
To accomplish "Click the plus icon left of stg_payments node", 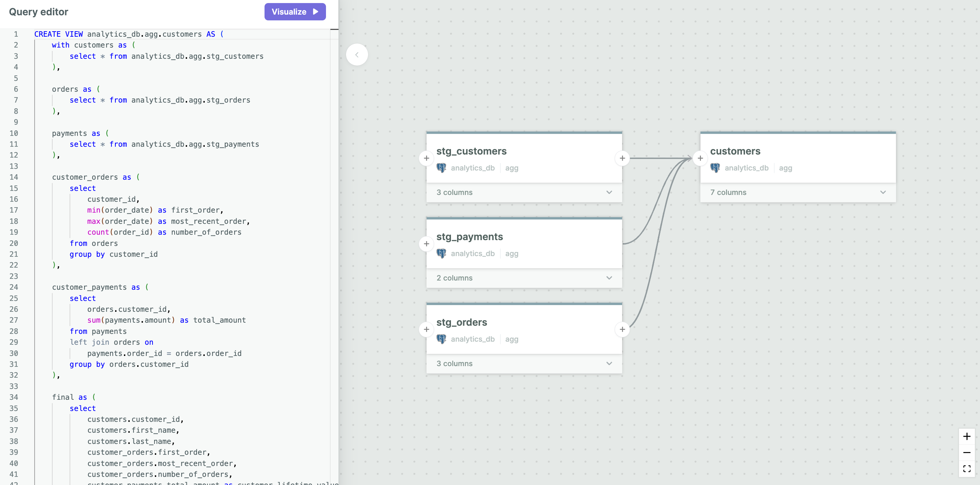I will click(426, 244).
